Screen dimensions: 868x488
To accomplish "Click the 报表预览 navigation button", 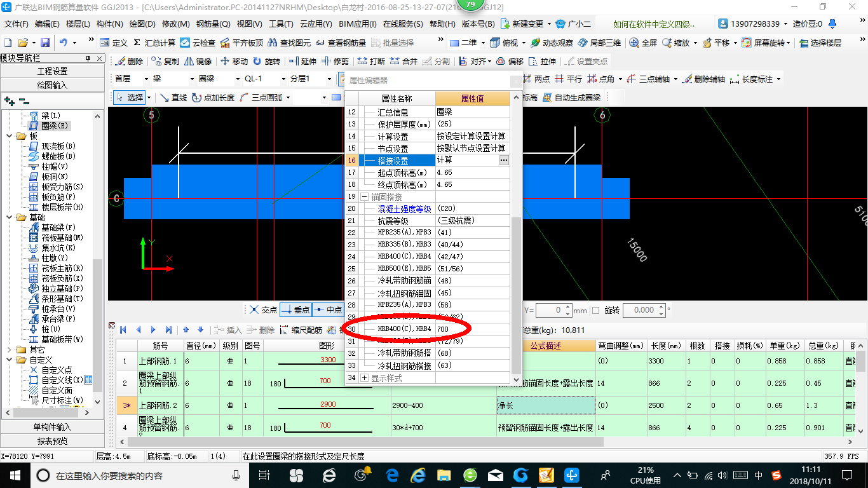I will pos(52,441).
